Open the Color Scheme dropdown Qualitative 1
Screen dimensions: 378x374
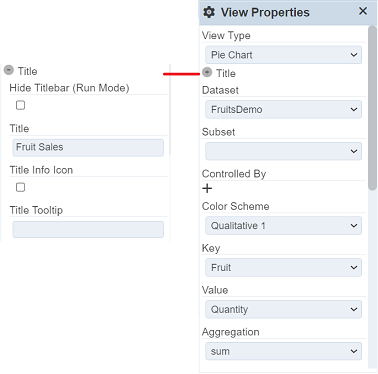[283, 226]
